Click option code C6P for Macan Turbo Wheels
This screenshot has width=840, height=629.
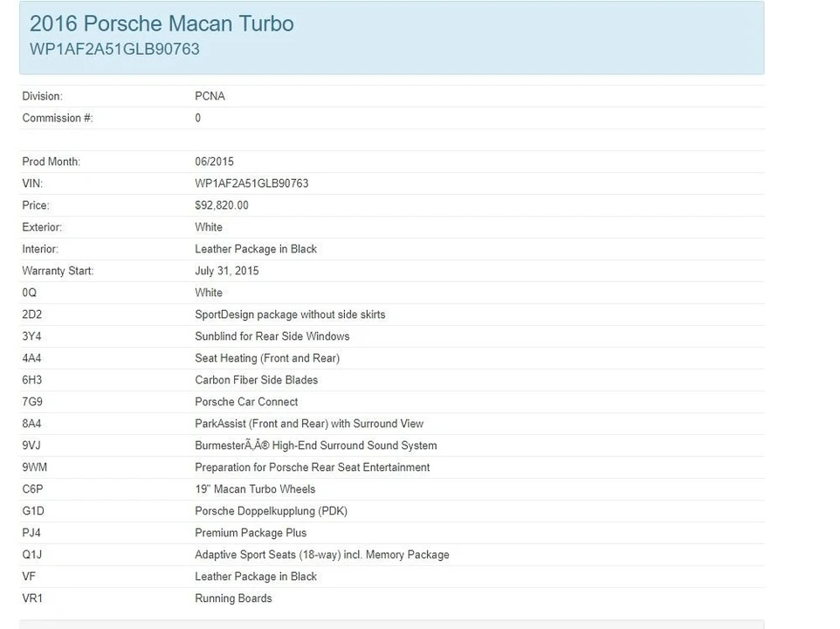pyautogui.click(x=32, y=489)
